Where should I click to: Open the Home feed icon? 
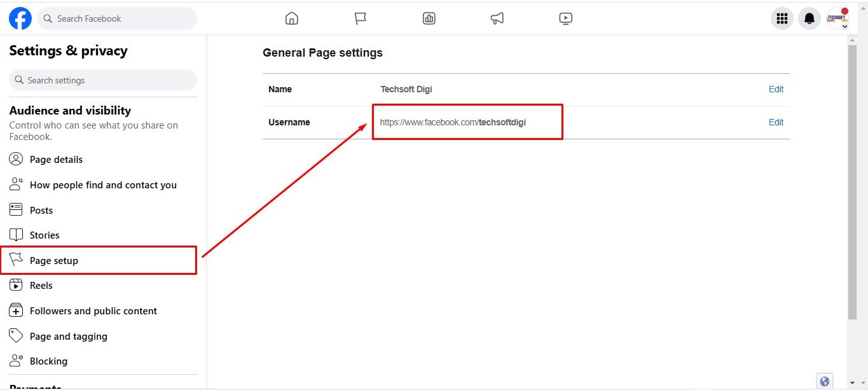pos(292,18)
